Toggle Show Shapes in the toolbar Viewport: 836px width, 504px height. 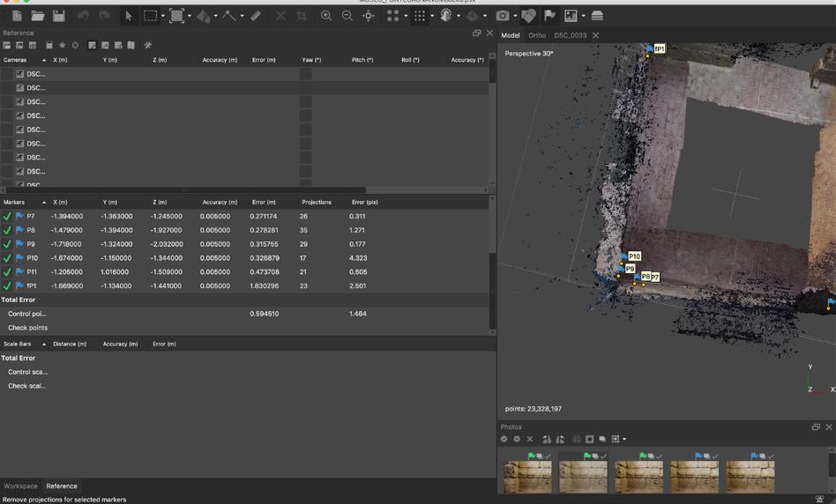tap(528, 16)
